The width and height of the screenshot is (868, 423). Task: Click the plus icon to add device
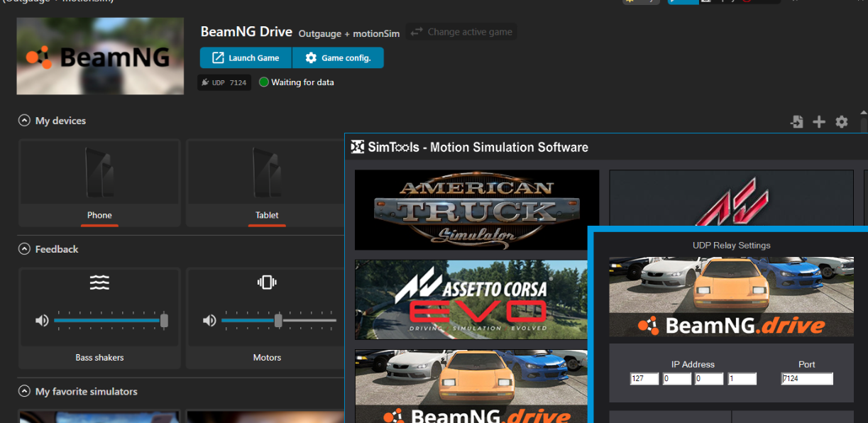(x=819, y=122)
